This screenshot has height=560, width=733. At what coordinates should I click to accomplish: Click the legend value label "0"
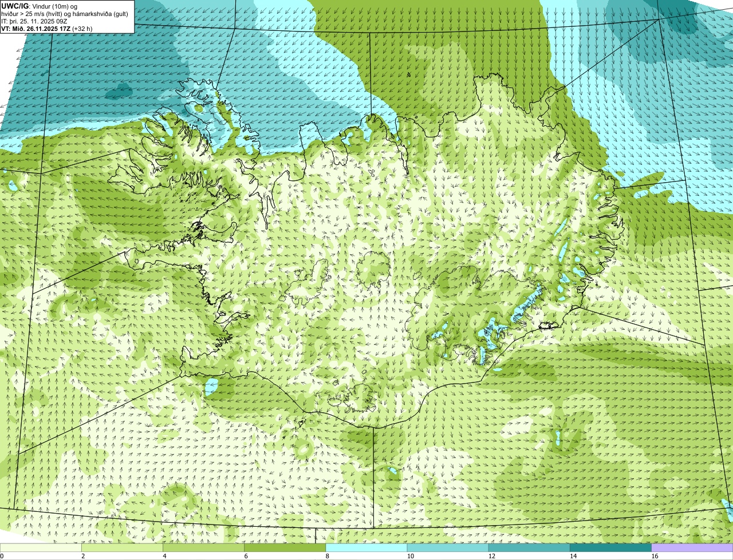click(2, 556)
